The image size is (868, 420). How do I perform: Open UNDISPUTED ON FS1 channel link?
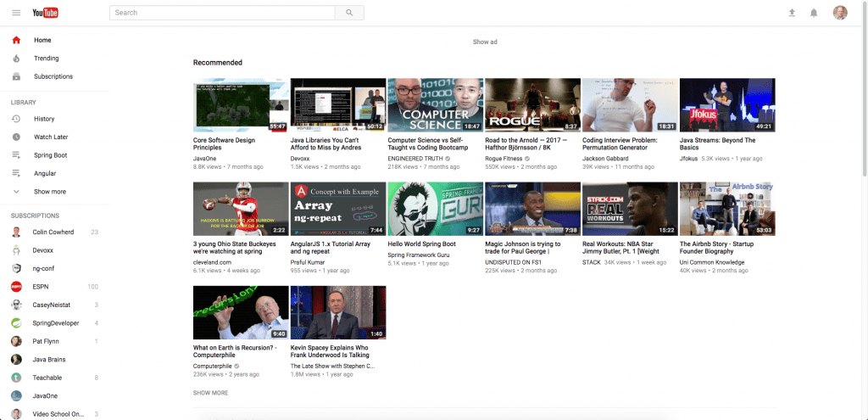tap(513, 262)
